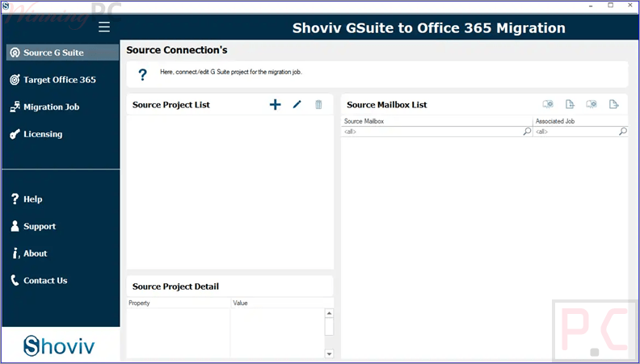The height and width of the screenshot is (364, 640).
Task: Click scroll down arrow in Source Project Detail
Action: point(329,354)
